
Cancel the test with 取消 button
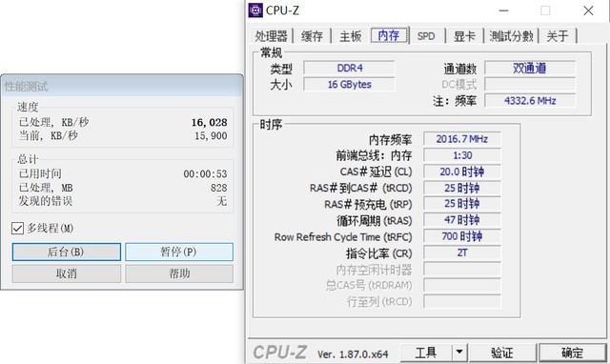(x=66, y=273)
